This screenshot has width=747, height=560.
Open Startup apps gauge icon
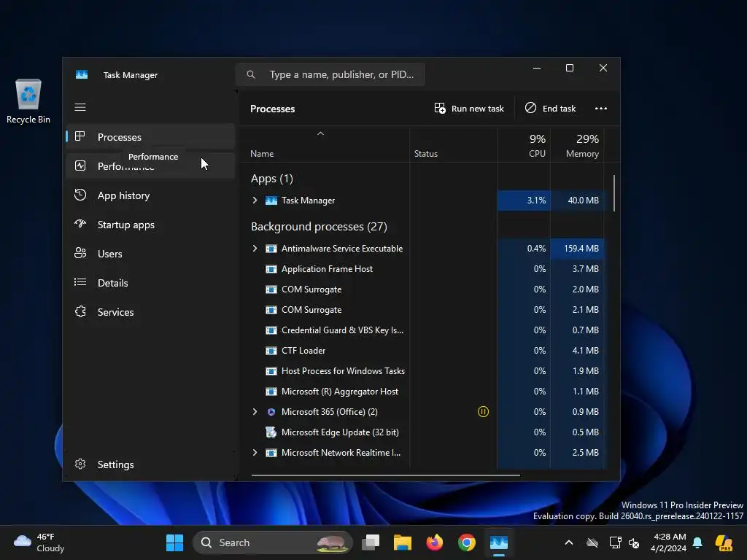click(80, 224)
